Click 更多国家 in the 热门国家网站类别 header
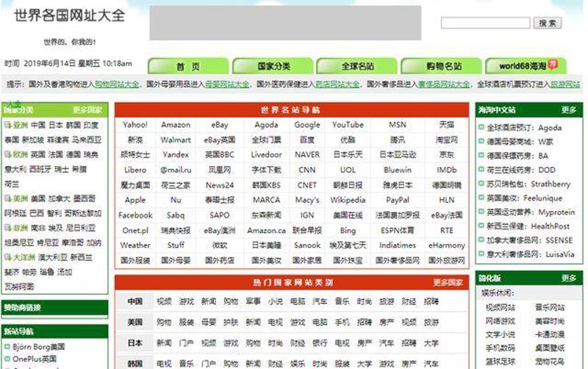This screenshot has width=588, height=369. pyautogui.click(x=448, y=282)
